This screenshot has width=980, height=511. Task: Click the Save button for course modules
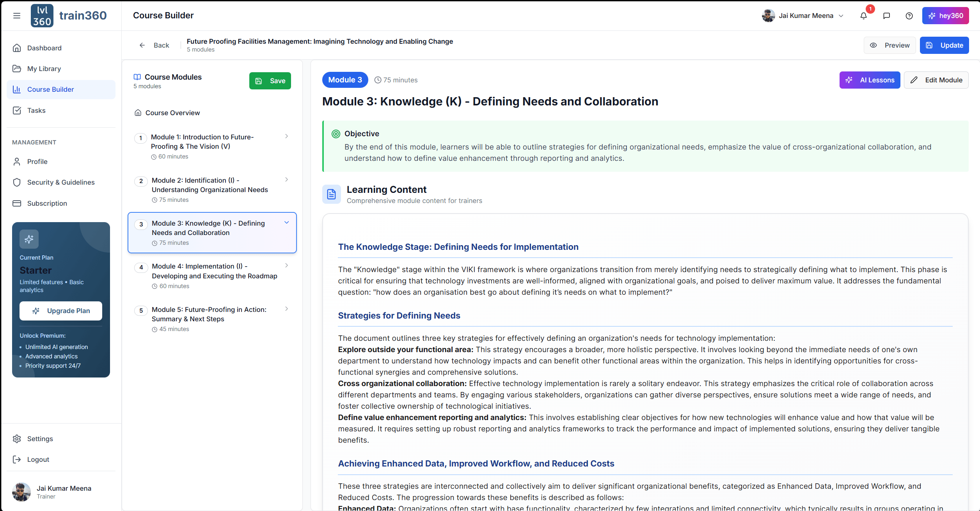point(270,80)
